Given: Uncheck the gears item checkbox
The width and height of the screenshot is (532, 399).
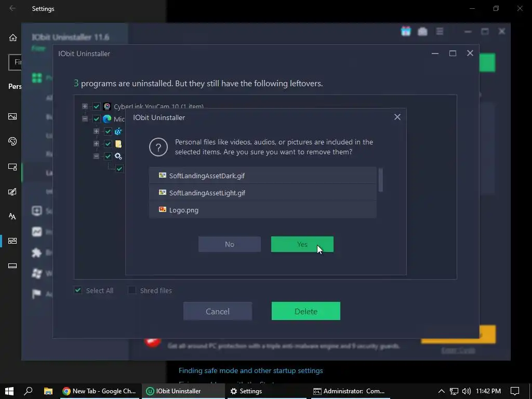Looking at the screenshot, I should [108, 156].
